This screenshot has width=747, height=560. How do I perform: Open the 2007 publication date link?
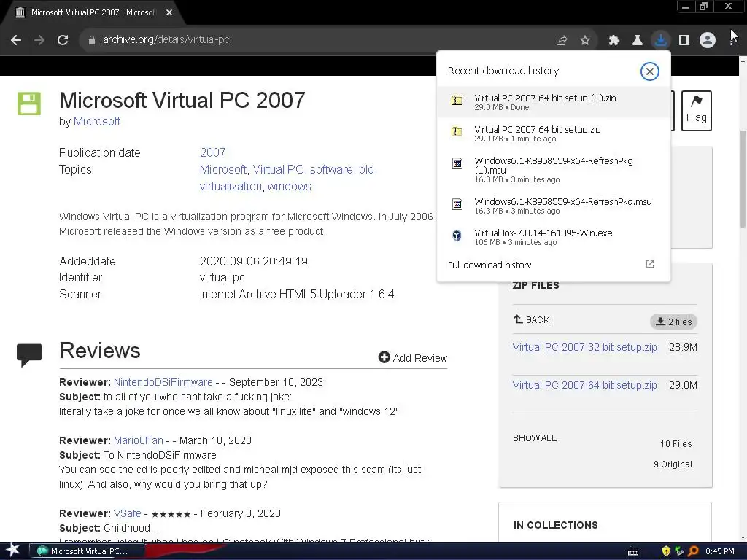point(212,152)
